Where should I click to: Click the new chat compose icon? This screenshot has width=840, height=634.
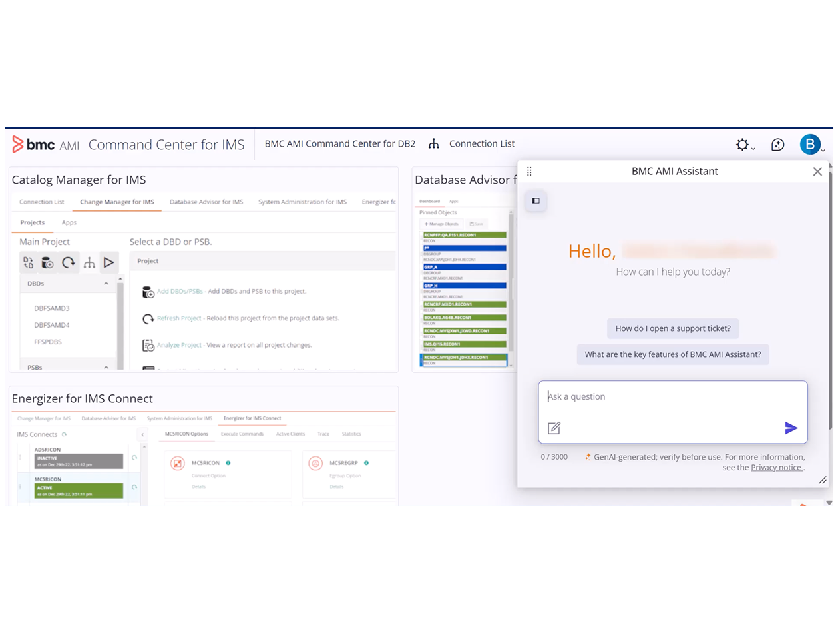(554, 428)
